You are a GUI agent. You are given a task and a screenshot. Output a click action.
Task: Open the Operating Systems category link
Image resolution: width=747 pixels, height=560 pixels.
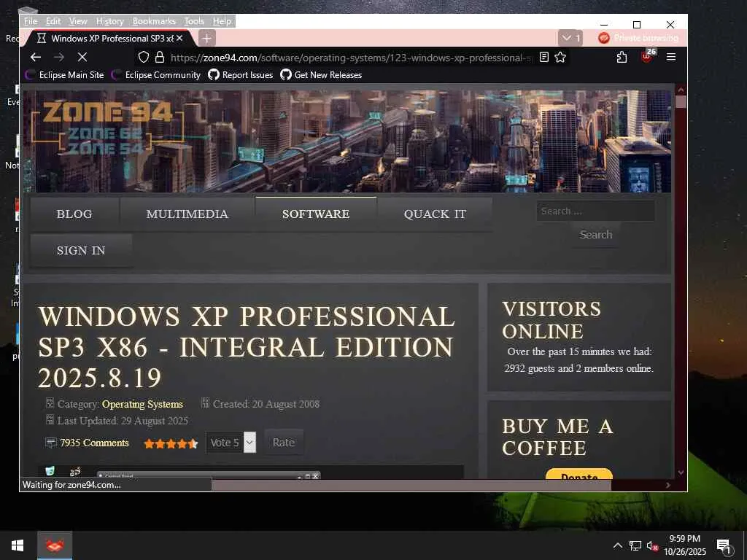pos(142,404)
